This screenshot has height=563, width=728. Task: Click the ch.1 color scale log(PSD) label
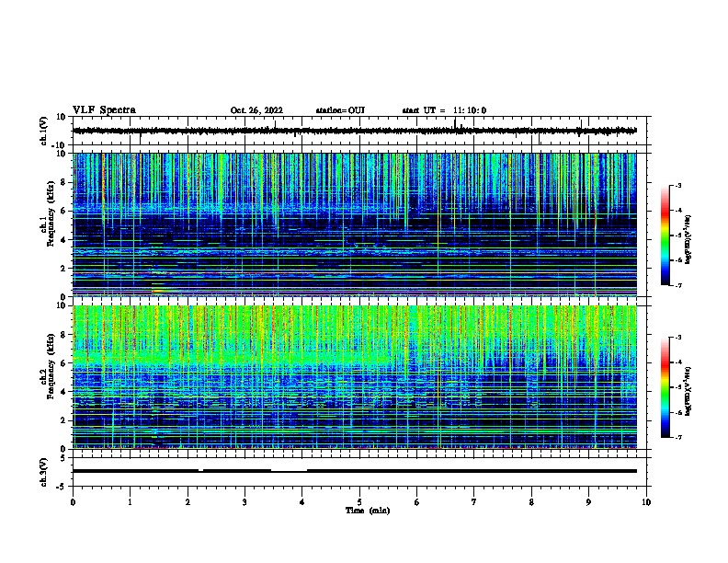coord(688,239)
